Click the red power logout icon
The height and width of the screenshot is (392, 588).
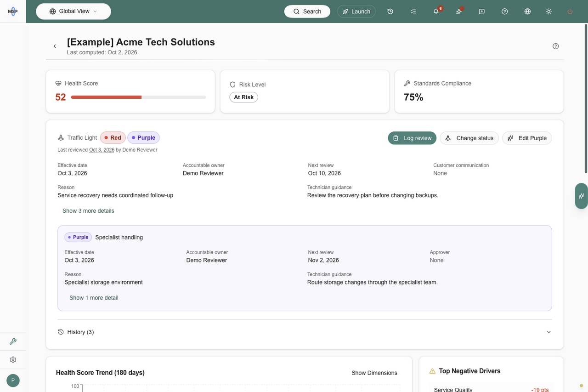570,11
